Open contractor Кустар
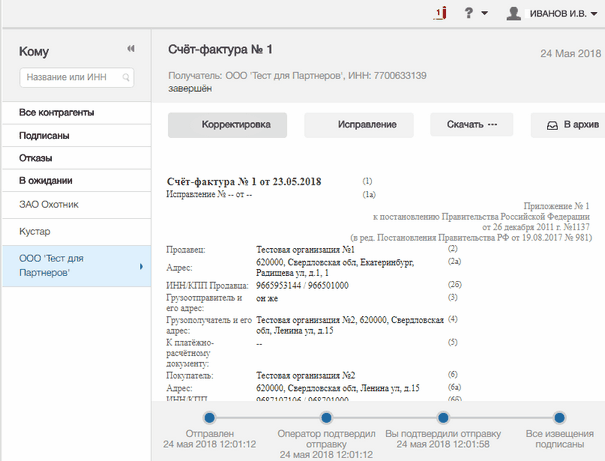This screenshot has width=605, height=461. (x=76, y=231)
